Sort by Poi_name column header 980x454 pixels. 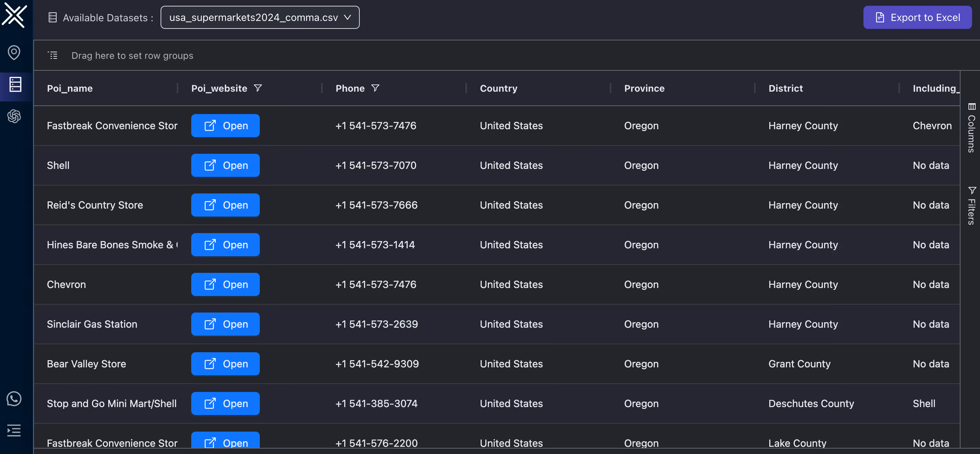point(70,88)
